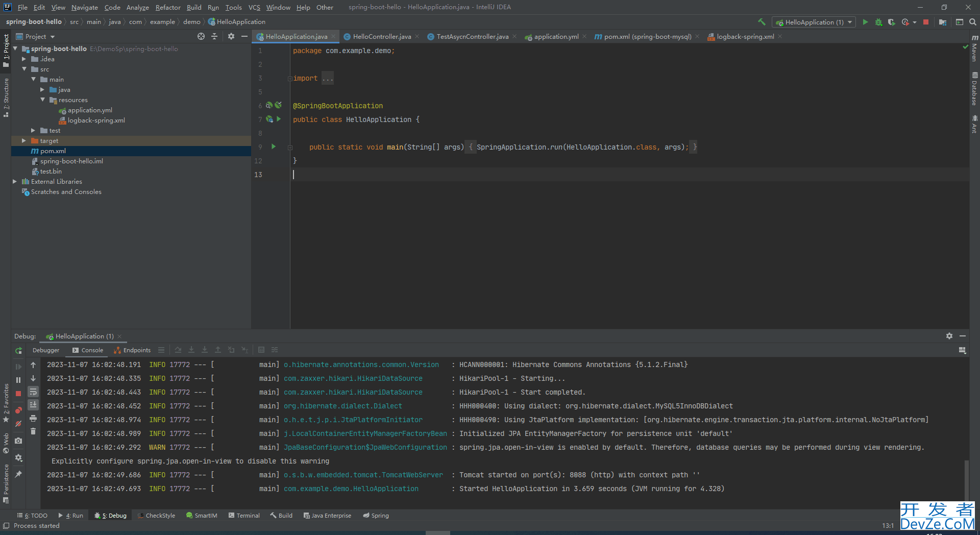Open Project Structure from the top toolbar
Viewport: 980px width, 535px height.
(943, 22)
